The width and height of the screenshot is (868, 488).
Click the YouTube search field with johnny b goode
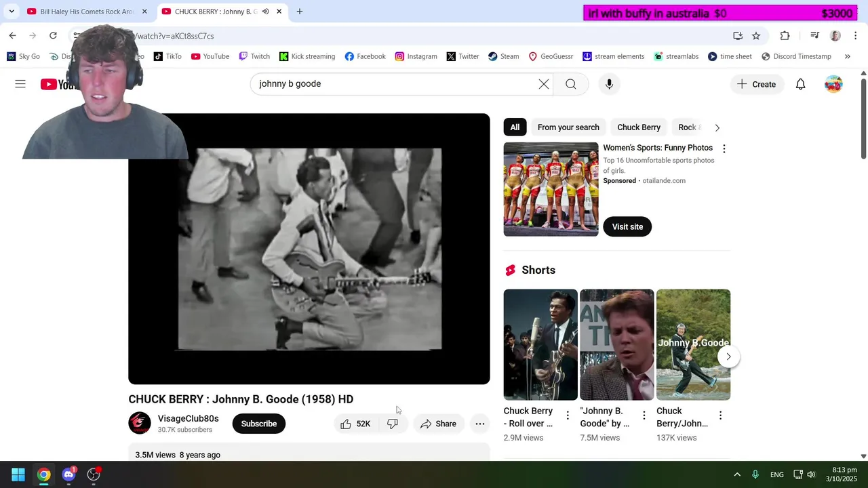(400, 84)
